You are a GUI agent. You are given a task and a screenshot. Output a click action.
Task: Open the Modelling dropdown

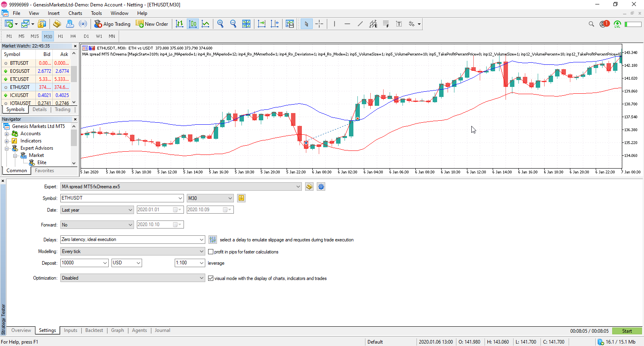click(133, 251)
